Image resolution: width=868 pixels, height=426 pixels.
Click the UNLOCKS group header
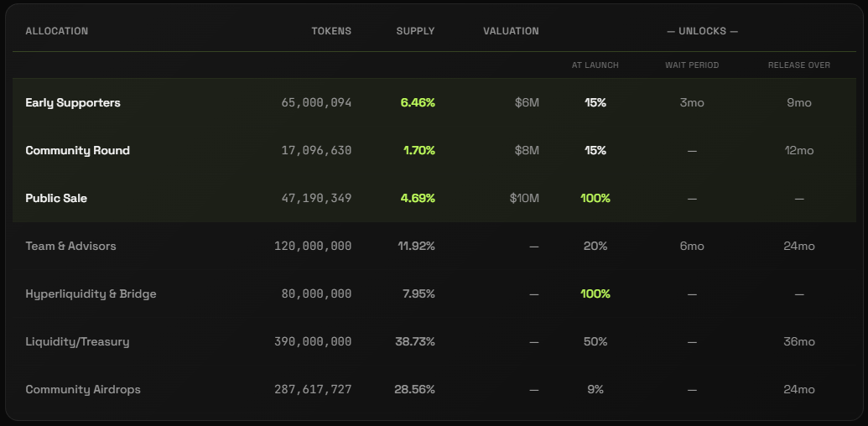702,32
